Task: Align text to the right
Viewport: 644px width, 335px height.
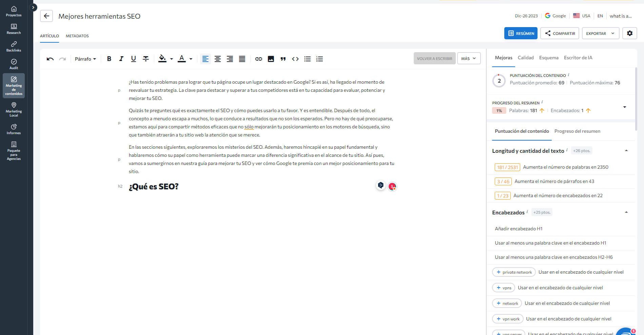Action: click(x=230, y=59)
